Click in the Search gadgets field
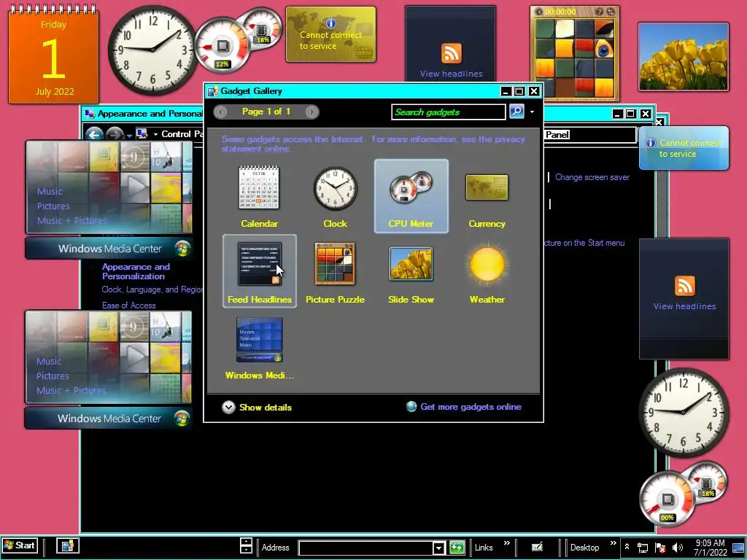 [448, 112]
